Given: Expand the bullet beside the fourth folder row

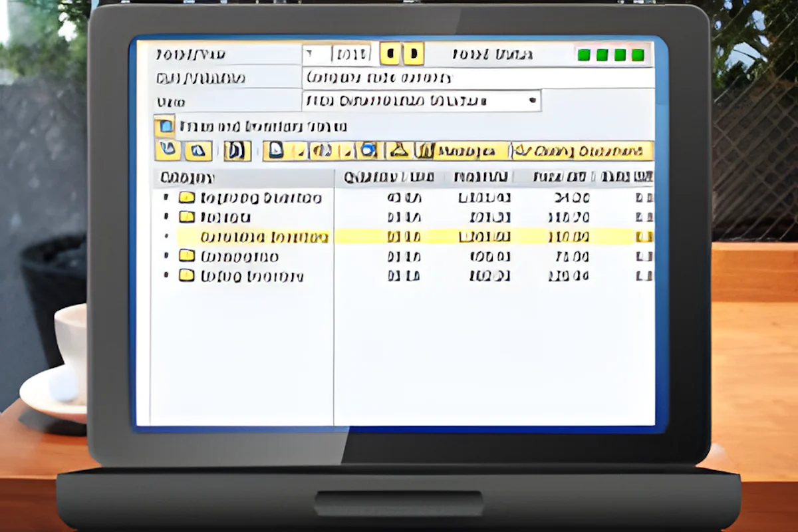Looking at the screenshot, I should tap(166, 256).
